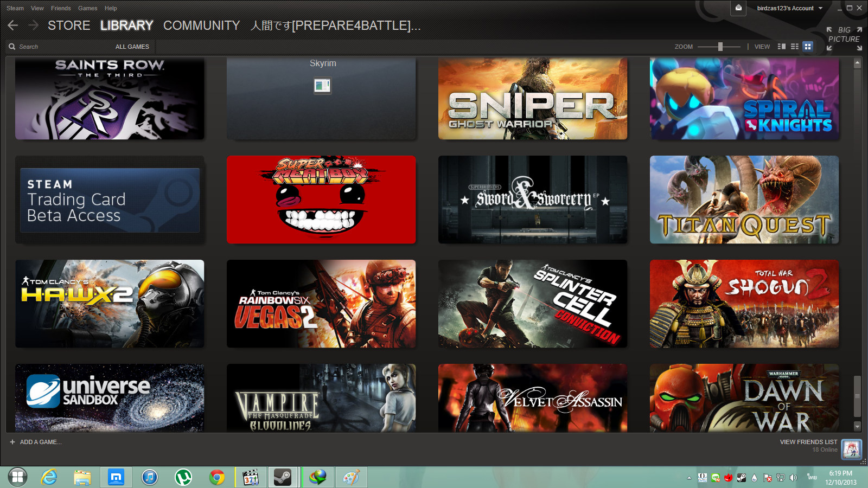The height and width of the screenshot is (488, 868).
Task: Click the Thai input language indicator
Action: pos(812,478)
